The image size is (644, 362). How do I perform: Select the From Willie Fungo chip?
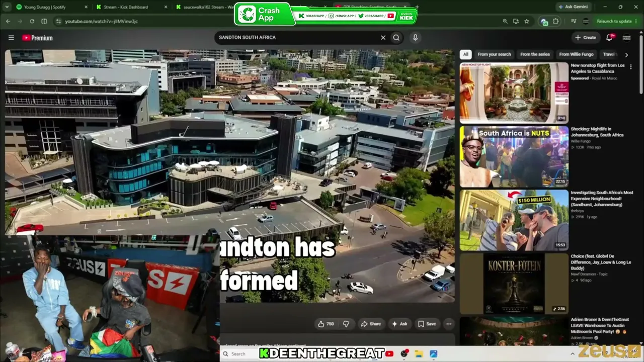(x=576, y=54)
